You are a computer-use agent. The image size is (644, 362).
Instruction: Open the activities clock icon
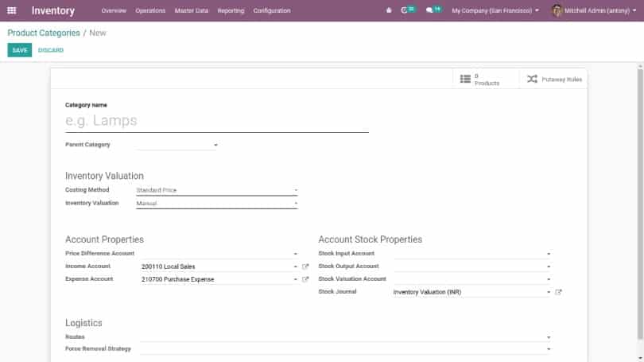(x=405, y=11)
